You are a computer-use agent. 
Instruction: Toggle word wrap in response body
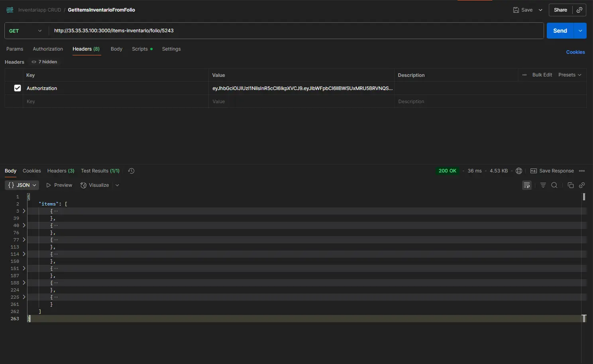pos(527,185)
